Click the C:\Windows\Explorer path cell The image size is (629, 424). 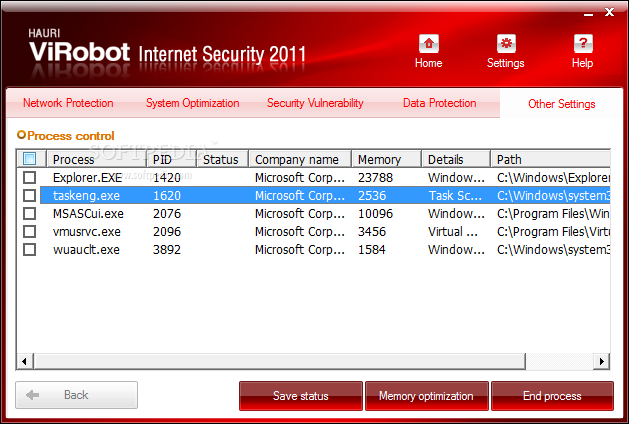point(554,177)
